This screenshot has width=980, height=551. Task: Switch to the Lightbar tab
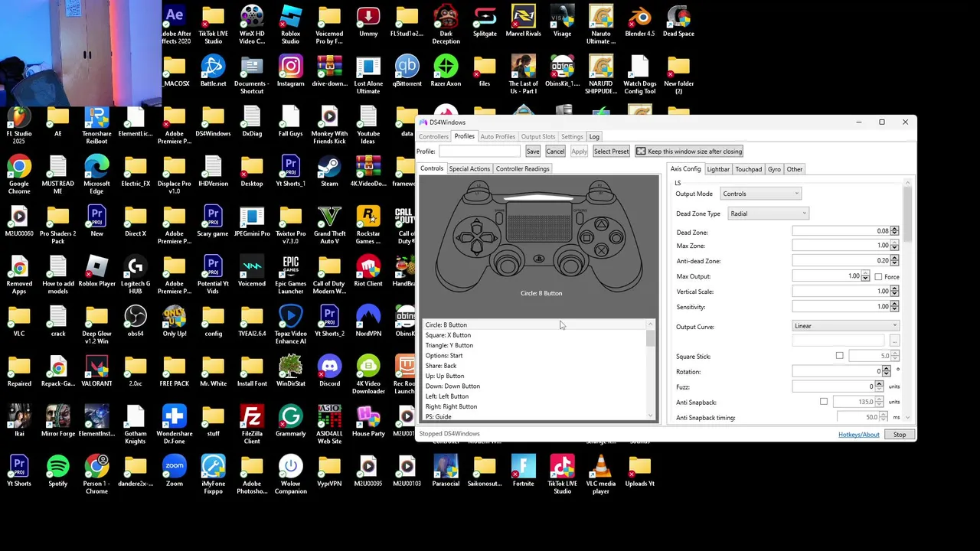[718, 169]
